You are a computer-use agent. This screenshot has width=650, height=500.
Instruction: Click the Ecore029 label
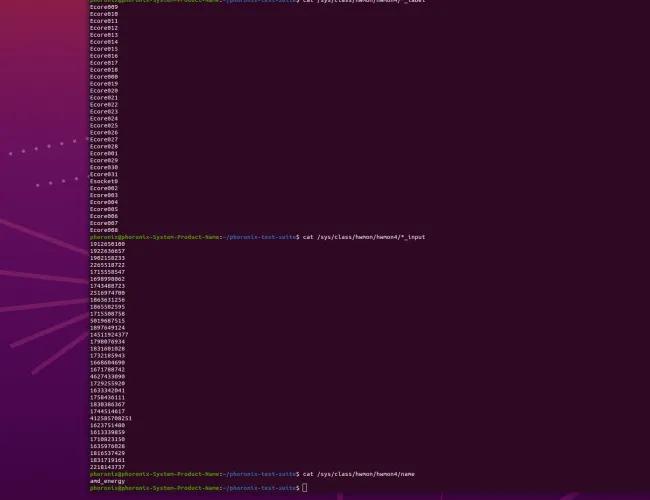coord(104,160)
